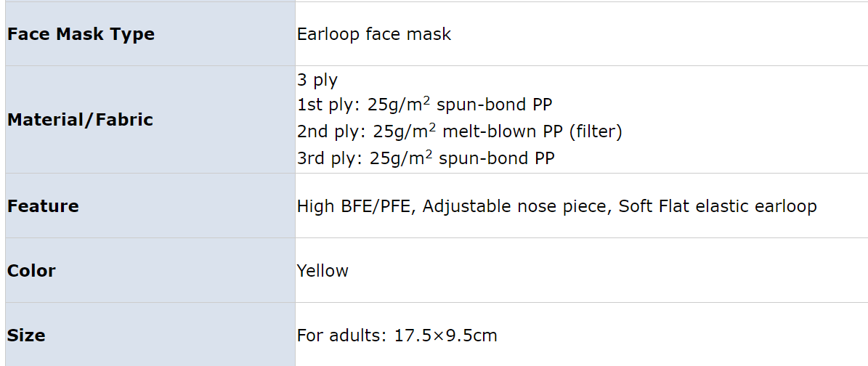Click the "Feature" row header
The width and height of the screenshot is (868, 366).
click(x=43, y=206)
